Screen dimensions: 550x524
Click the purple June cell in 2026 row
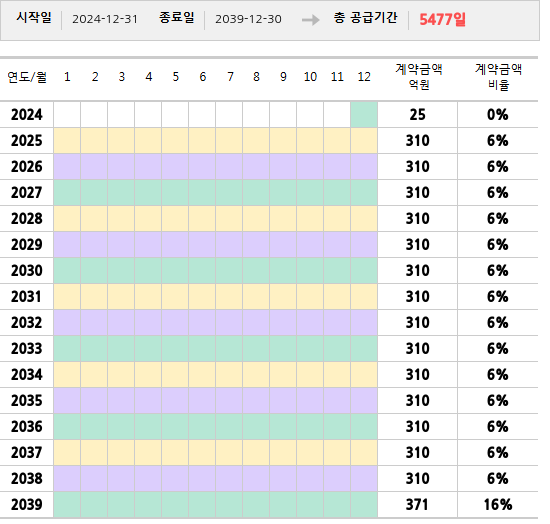(202, 167)
